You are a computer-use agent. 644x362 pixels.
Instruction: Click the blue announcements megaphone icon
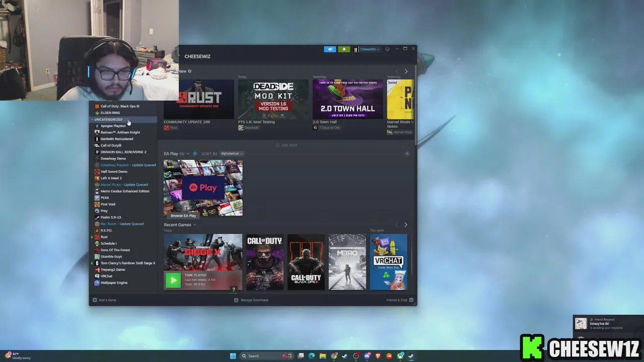pos(330,49)
